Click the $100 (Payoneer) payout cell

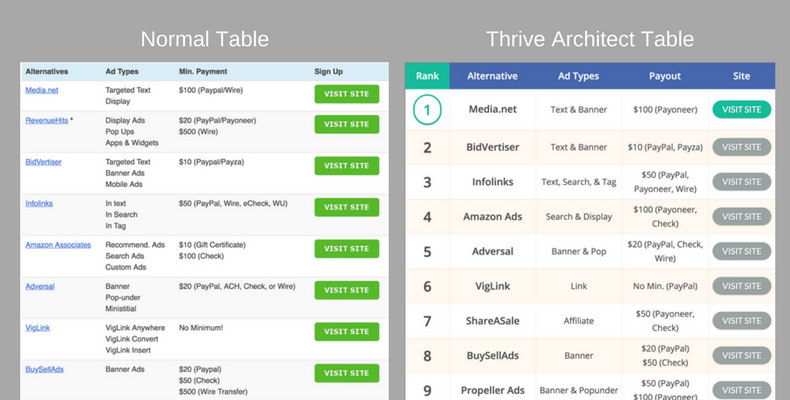point(665,109)
